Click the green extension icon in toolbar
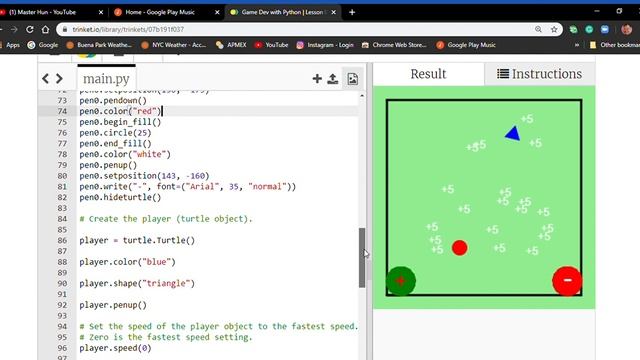Screen dimensions: 640x360 coord(573,29)
